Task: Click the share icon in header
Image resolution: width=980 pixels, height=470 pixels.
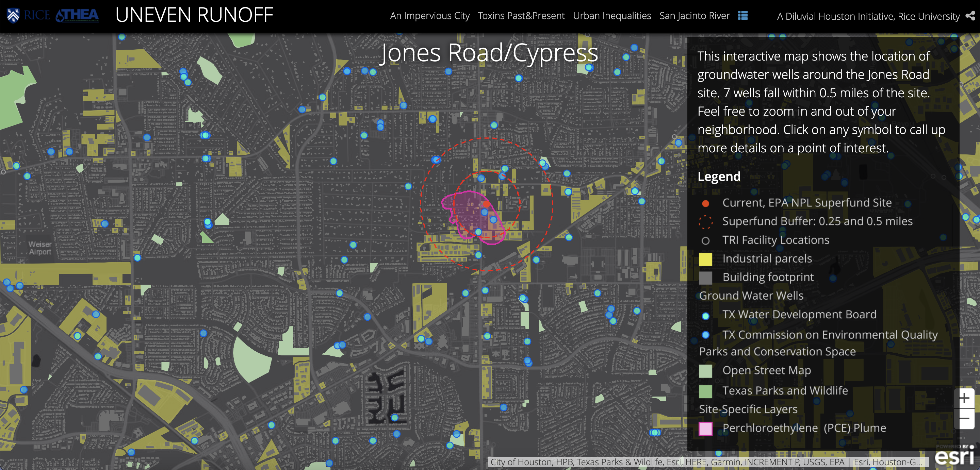Action: pos(970,16)
